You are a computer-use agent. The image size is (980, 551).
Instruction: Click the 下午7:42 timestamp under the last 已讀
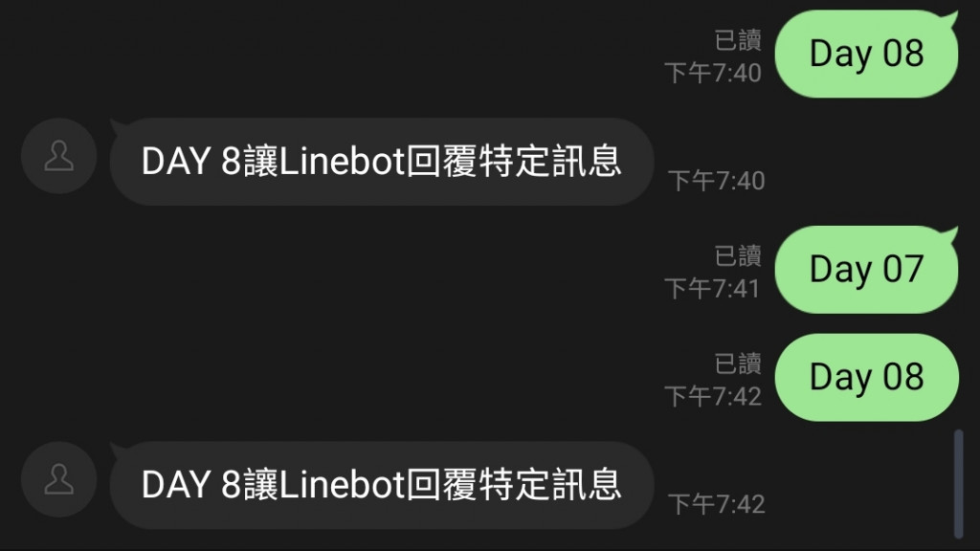point(713,397)
